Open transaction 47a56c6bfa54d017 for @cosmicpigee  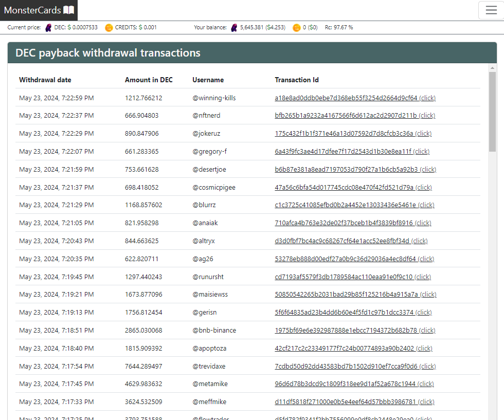point(353,188)
